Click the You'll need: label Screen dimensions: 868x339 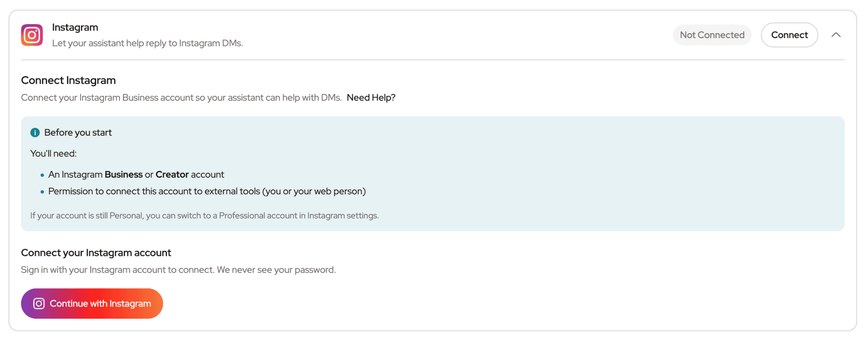[53, 154]
